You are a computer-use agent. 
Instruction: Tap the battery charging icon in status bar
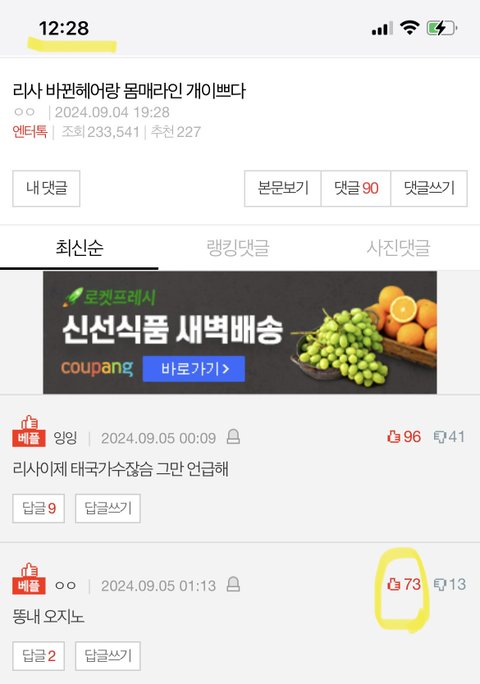click(x=441, y=28)
